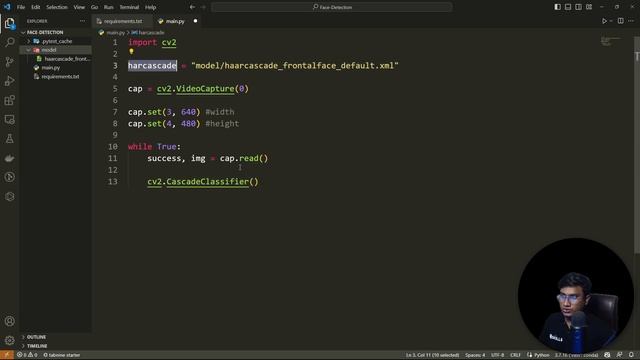Open the Source Control view
This screenshot has width=640, height=360.
click(9, 62)
